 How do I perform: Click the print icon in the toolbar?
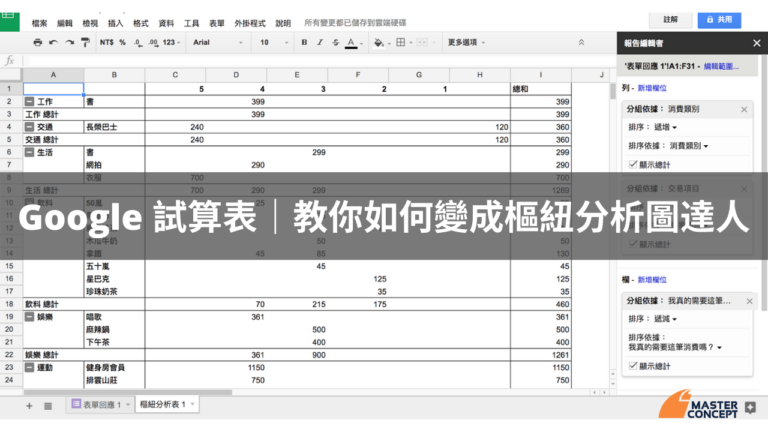click(38, 43)
